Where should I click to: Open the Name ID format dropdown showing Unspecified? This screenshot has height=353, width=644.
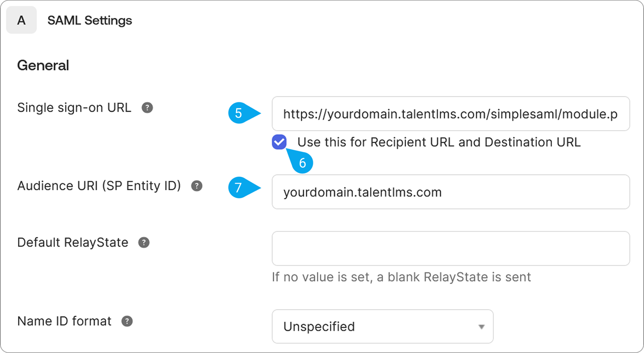(x=383, y=326)
